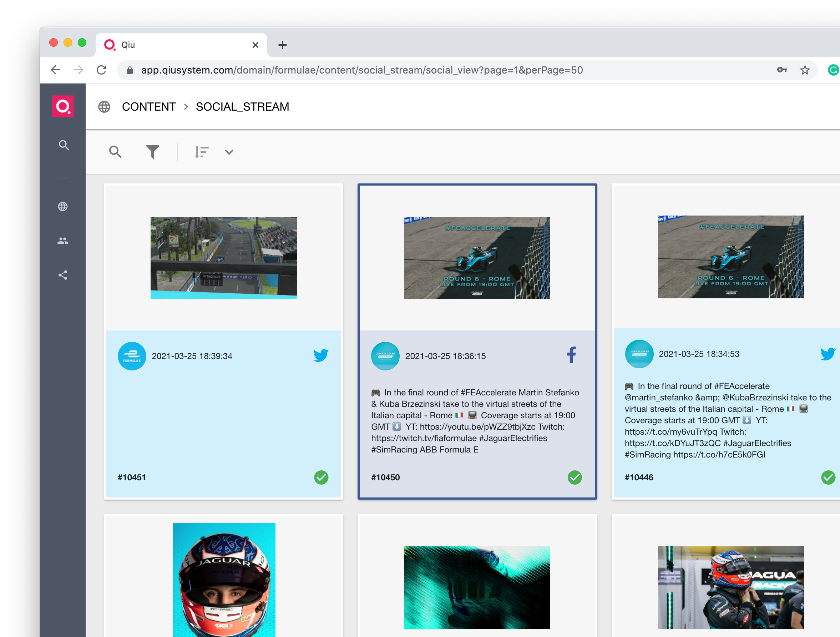Click the Facebook icon on post #10450
This screenshot has height=637, width=840.
point(572,355)
